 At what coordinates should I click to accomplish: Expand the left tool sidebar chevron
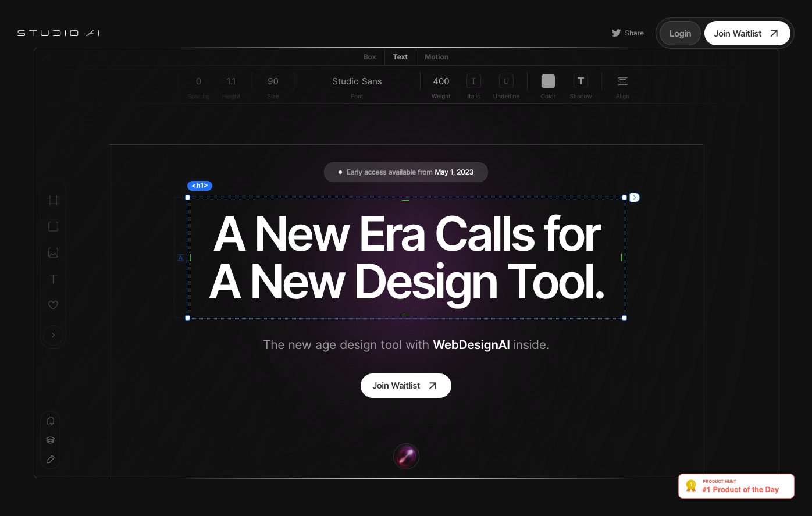53,335
